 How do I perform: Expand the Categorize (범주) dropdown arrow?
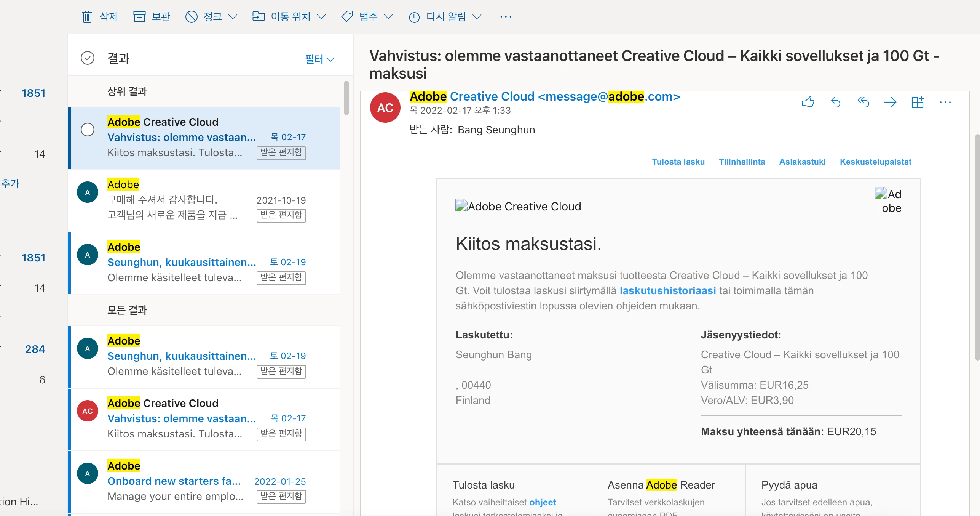tap(388, 17)
